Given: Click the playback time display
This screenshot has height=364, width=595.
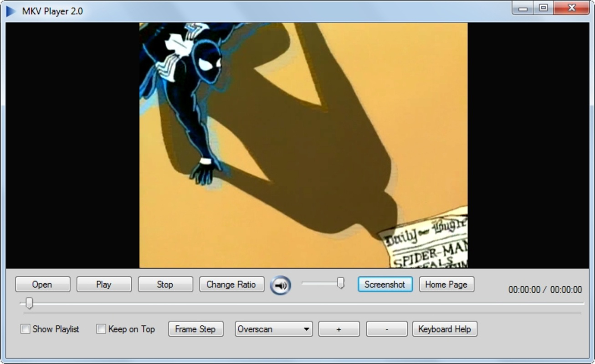Looking at the screenshot, I should point(545,289).
